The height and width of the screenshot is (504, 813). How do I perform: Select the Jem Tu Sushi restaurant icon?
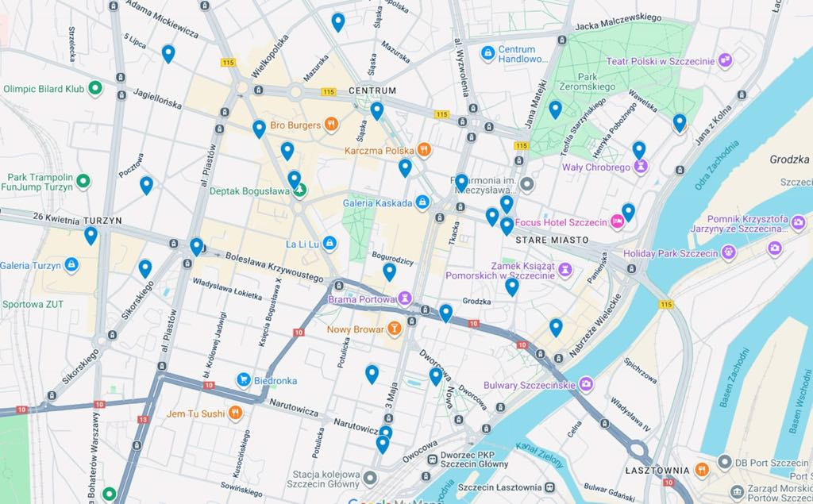click(235, 414)
